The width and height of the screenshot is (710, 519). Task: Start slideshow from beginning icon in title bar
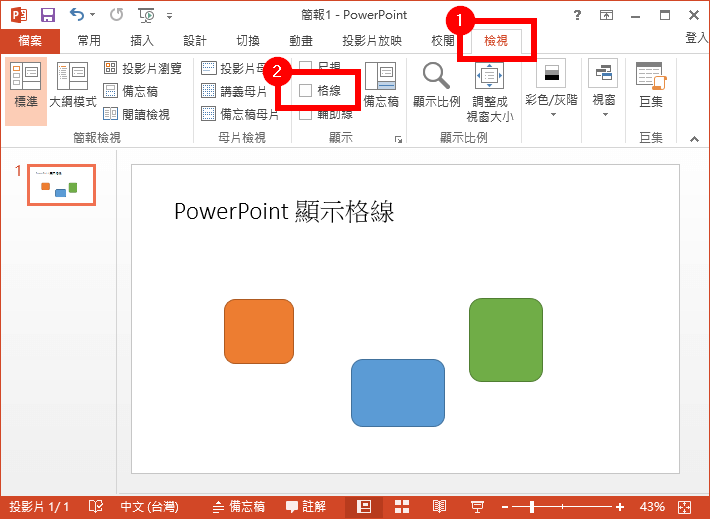(146, 15)
